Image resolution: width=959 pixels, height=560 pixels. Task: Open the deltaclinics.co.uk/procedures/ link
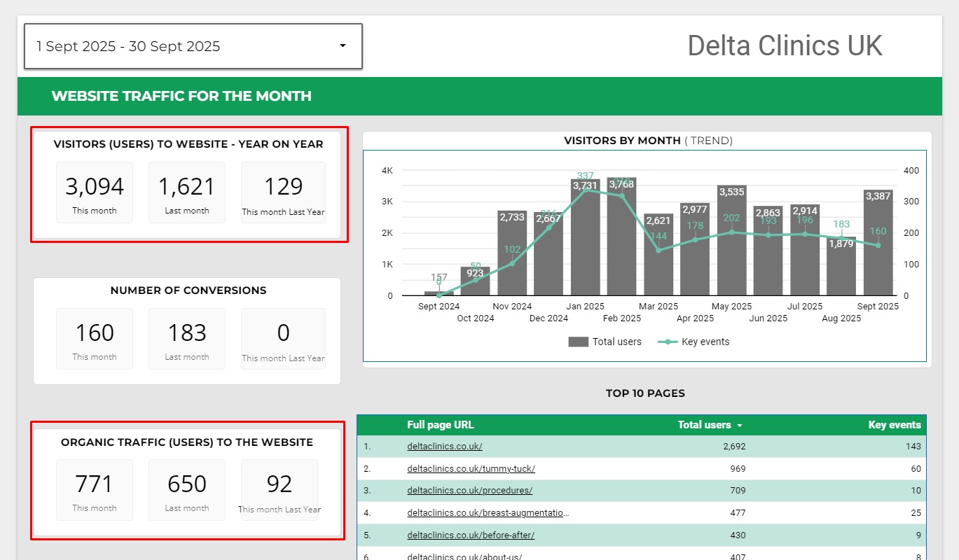(x=469, y=491)
